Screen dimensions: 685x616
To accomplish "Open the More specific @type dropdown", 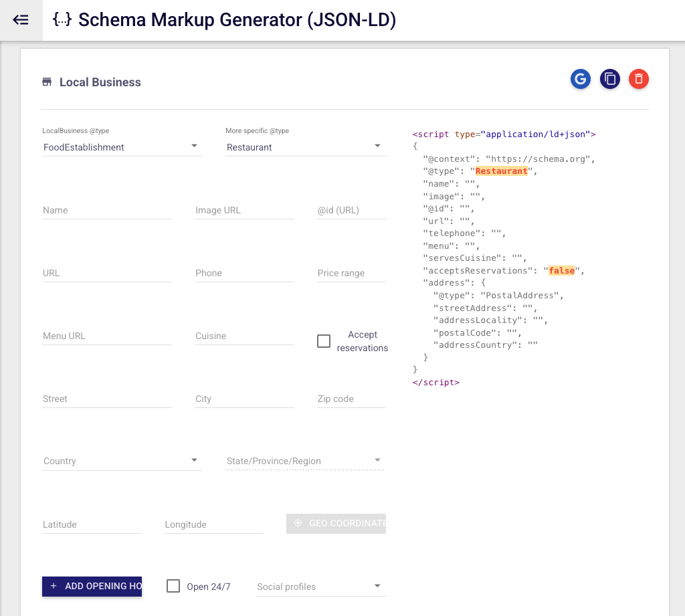I will click(305, 146).
